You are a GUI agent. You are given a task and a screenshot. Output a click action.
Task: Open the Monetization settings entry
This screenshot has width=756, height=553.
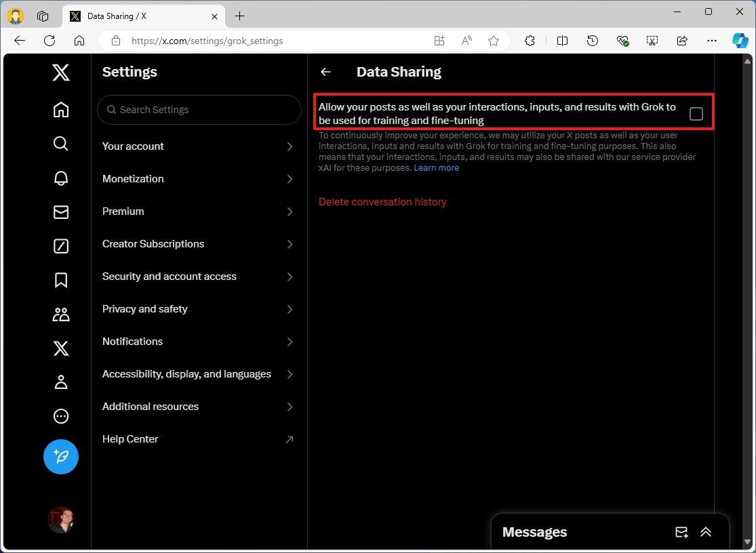199,179
